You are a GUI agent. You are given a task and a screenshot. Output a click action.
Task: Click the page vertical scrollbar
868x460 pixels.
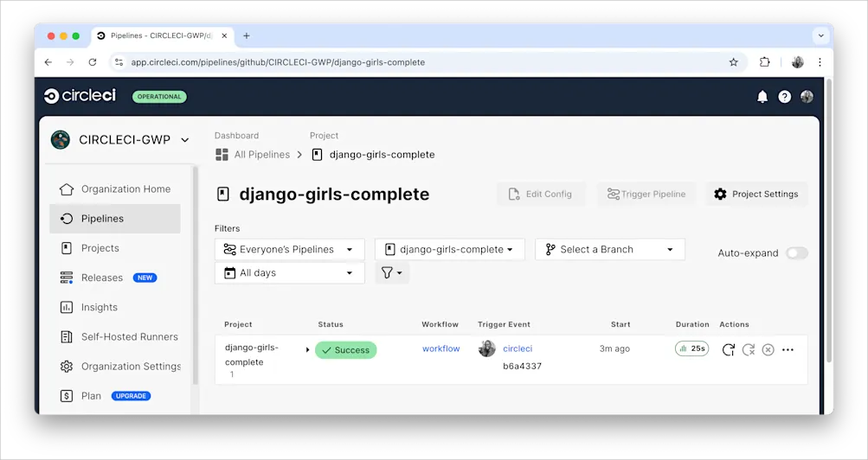pyautogui.click(x=829, y=221)
